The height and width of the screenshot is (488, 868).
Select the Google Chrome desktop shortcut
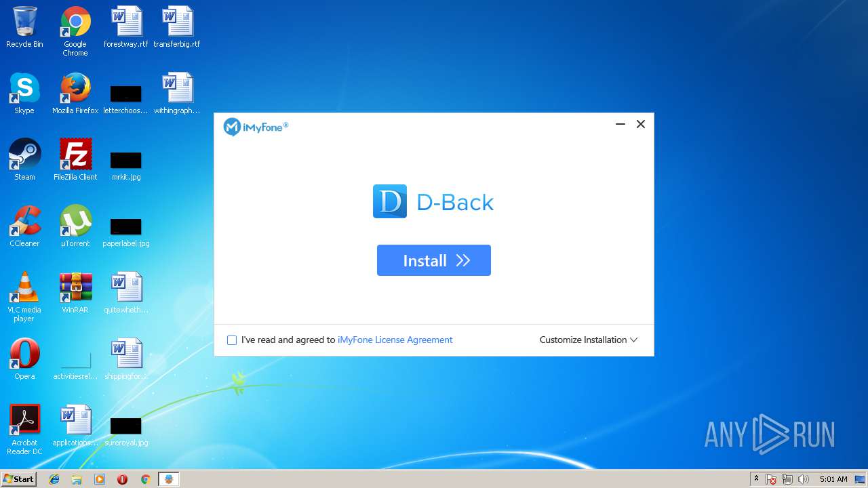pyautogui.click(x=75, y=32)
